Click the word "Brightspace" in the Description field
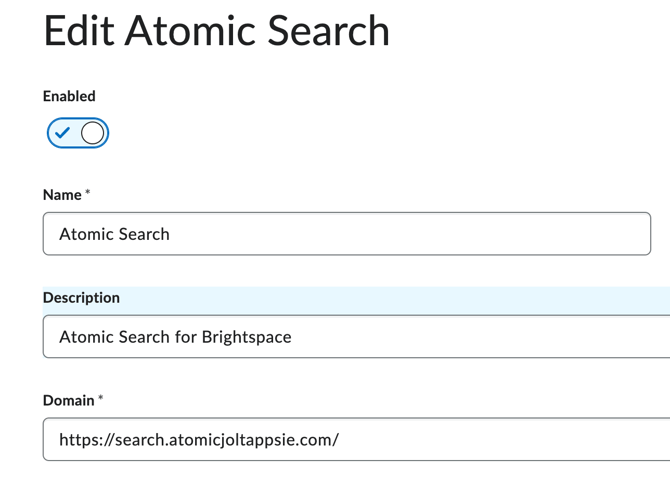 tap(243, 337)
